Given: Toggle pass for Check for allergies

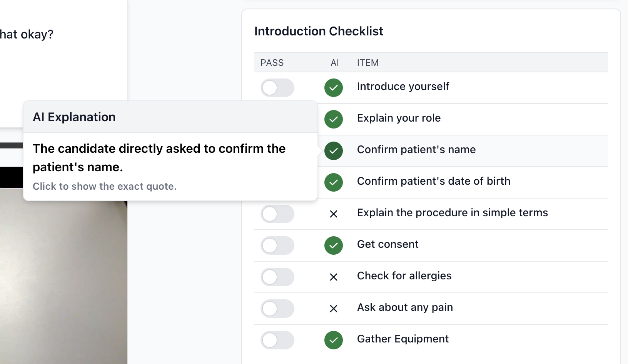Looking at the screenshot, I should tap(277, 277).
